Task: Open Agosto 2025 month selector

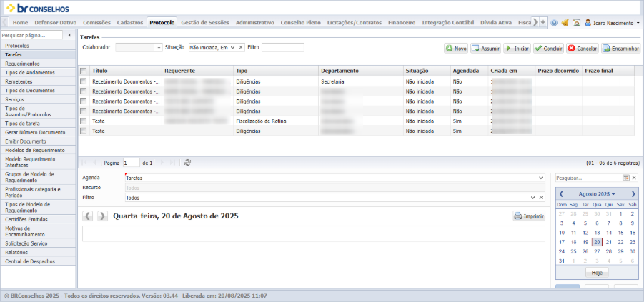Action: pos(597,193)
